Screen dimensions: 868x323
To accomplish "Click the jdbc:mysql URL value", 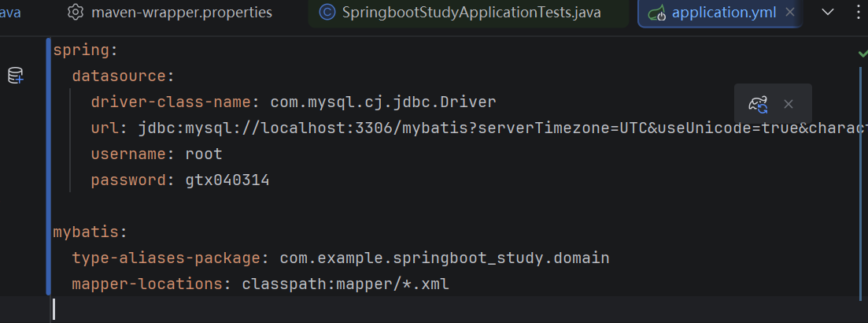I will point(503,128).
